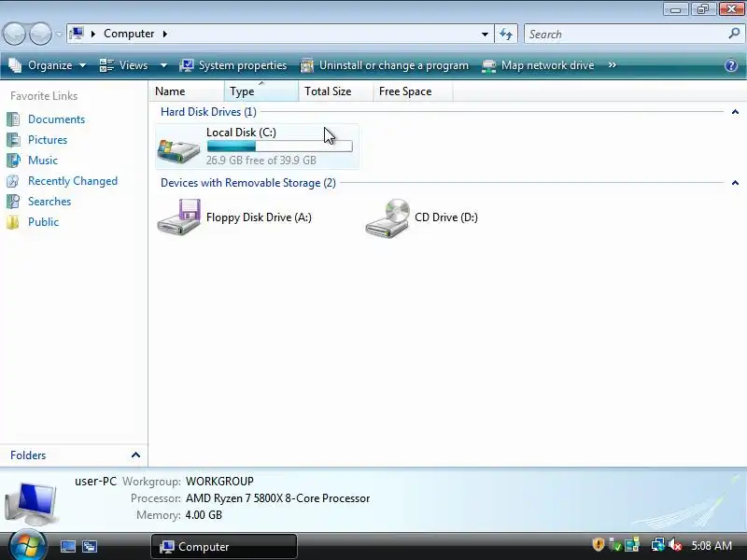Click the Public folder icon in sidebar
The width and height of the screenshot is (747, 560).
click(13, 222)
